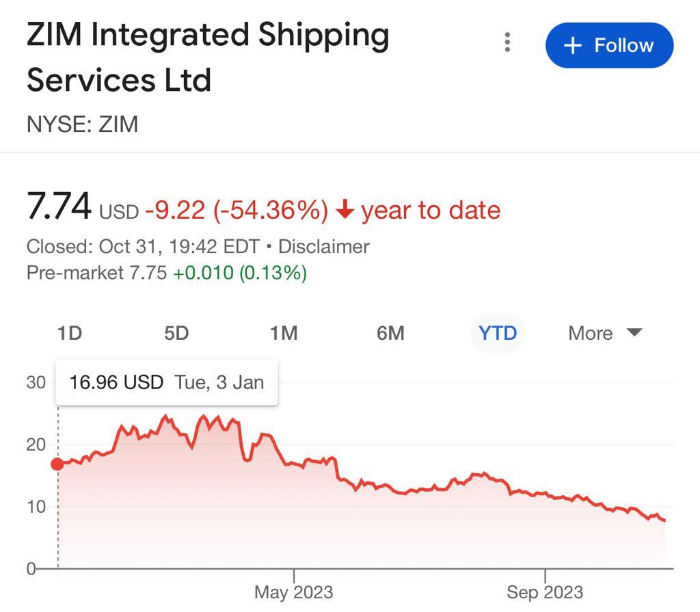Click the Pre-market 7.75 quote line
Screen dimensions: 700x612
pos(166,273)
